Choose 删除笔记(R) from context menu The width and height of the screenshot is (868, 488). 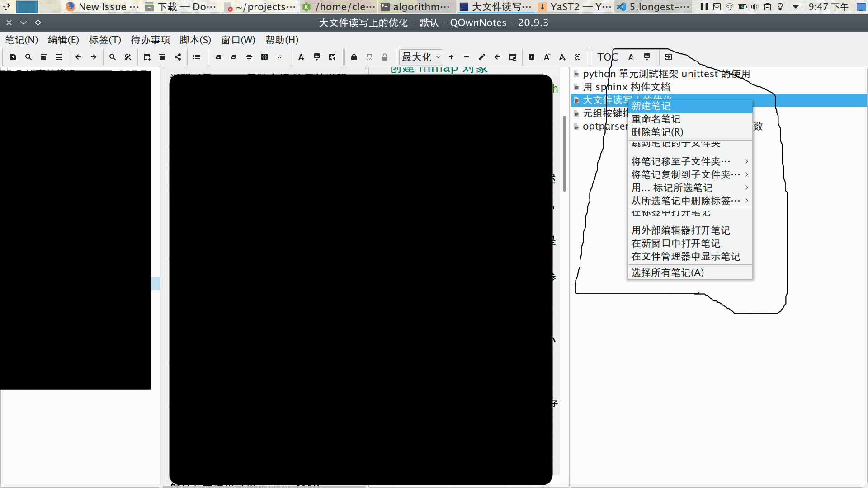(690, 132)
